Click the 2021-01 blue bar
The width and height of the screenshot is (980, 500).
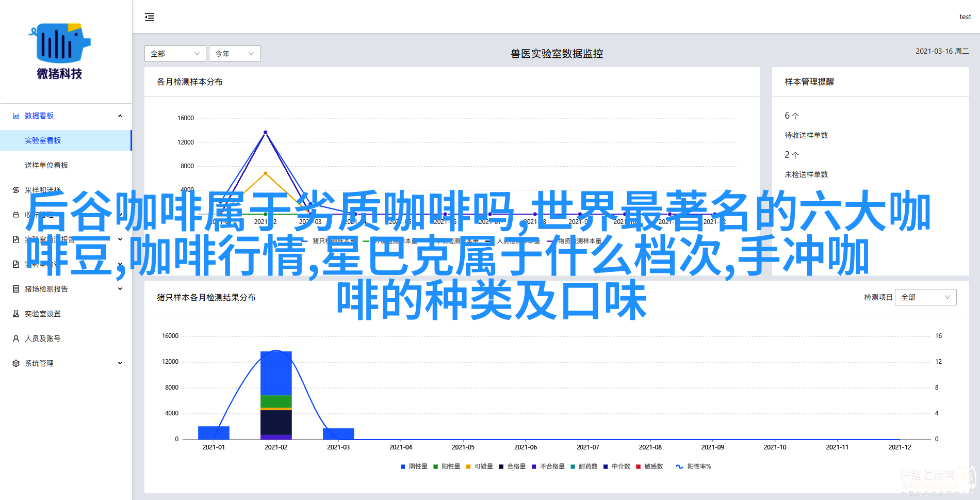click(214, 433)
